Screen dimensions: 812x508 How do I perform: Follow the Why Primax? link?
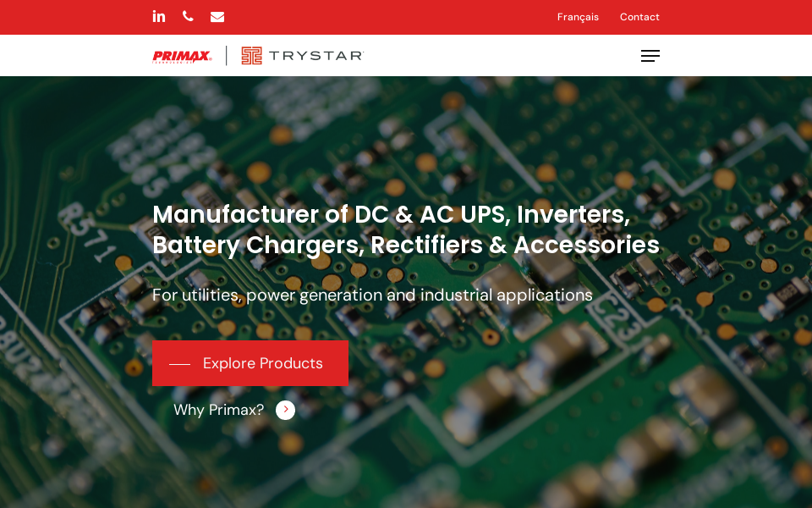[x=218, y=410]
